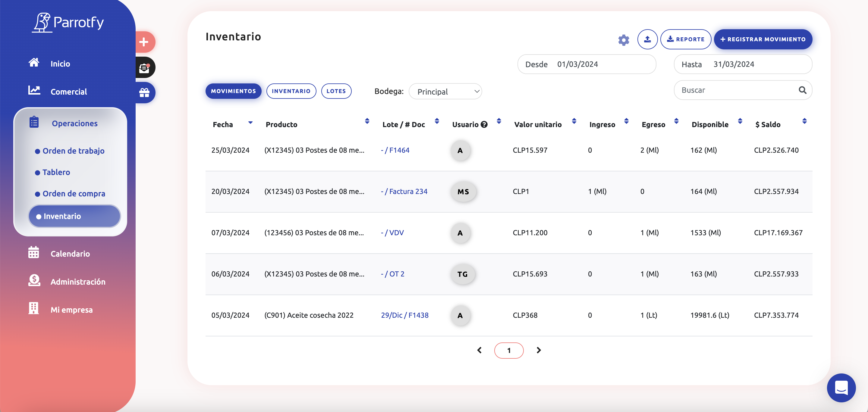
Task: Click the Hasta date field
Action: pos(743,64)
